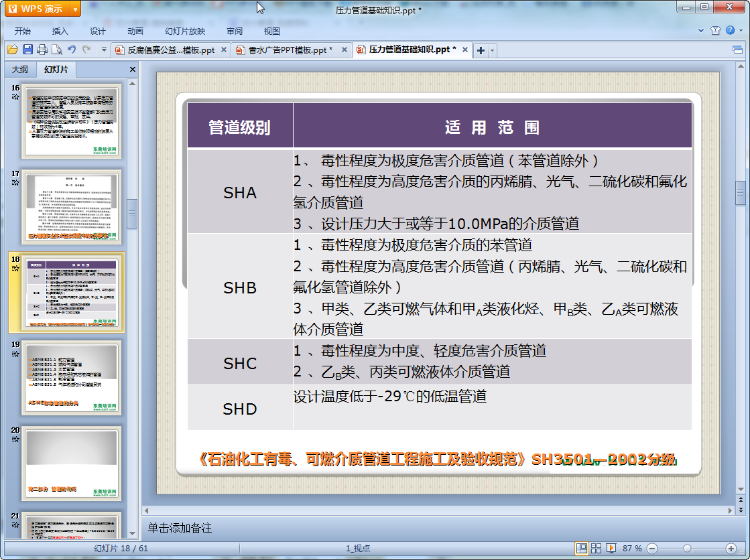Close the 压力管道基础知识.ppt tab
This screenshot has width=750, height=560.
(464, 50)
